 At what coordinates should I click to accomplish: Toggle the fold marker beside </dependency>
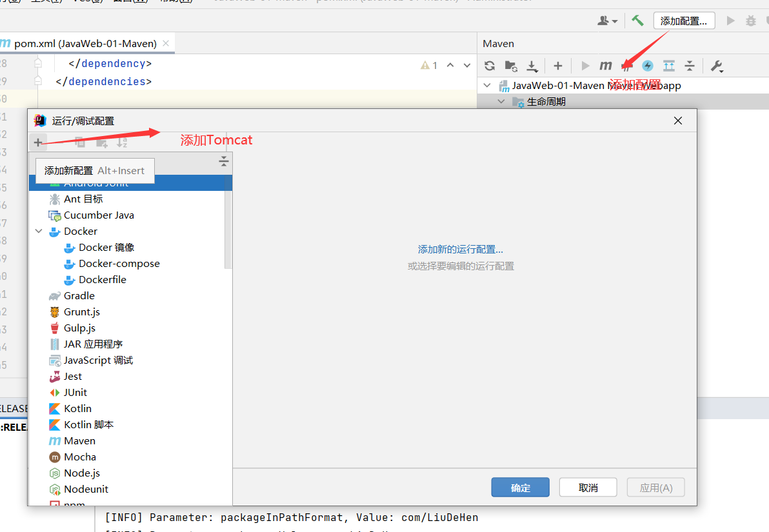click(38, 63)
